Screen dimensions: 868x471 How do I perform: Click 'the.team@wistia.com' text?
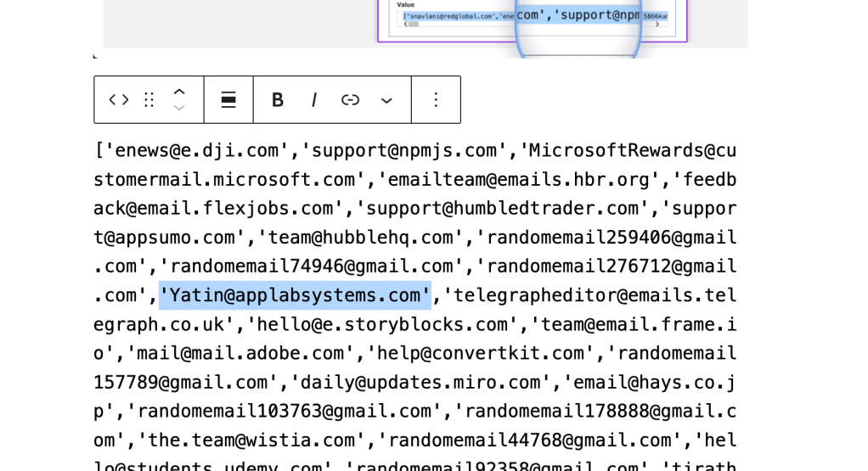tap(251, 440)
